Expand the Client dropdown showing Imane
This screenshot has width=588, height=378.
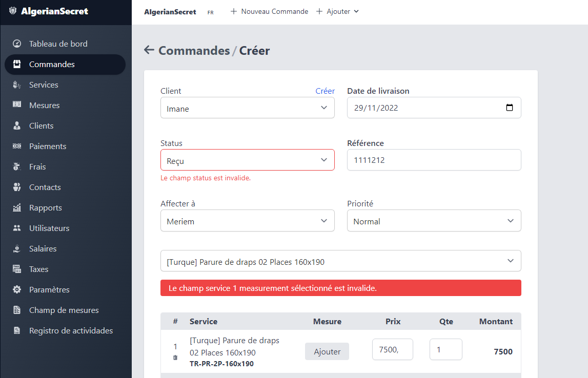pyautogui.click(x=248, y=108)
